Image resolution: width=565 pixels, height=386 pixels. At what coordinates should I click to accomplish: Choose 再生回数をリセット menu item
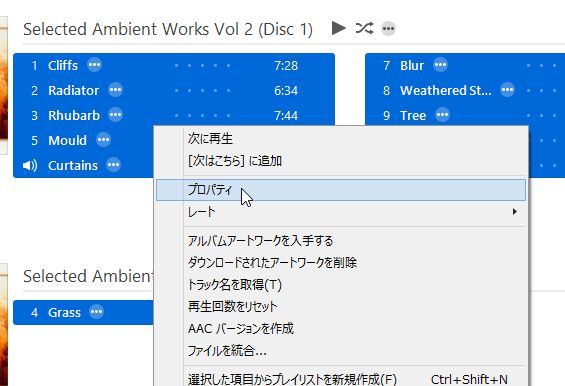(341, 307)
